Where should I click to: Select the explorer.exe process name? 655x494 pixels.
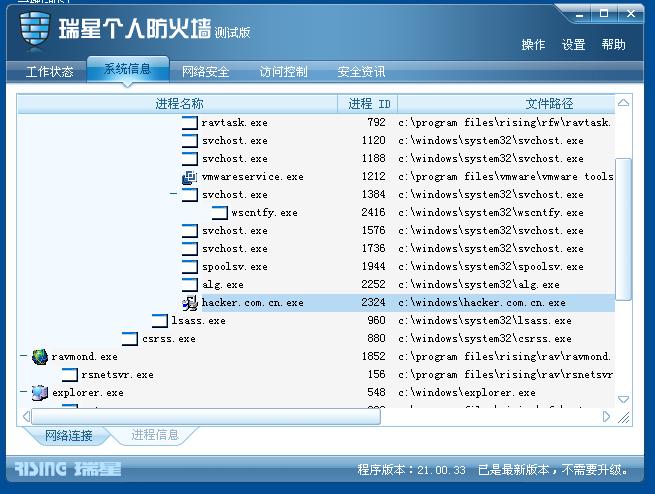point(87,393)
